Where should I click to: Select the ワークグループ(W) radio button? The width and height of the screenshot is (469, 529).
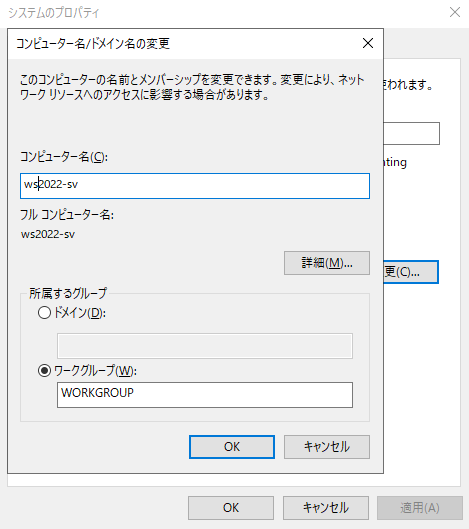click(44, 371)
